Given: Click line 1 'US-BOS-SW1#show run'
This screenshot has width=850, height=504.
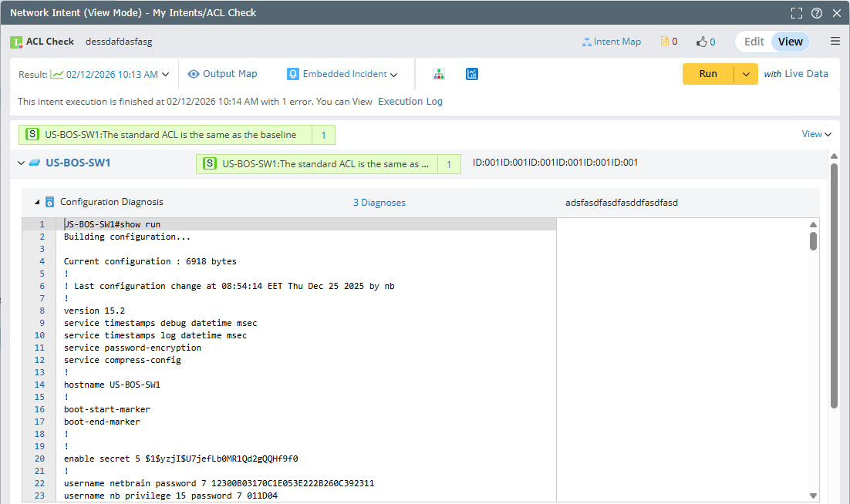Looking at the screenshot, I should tap(112, 224).
